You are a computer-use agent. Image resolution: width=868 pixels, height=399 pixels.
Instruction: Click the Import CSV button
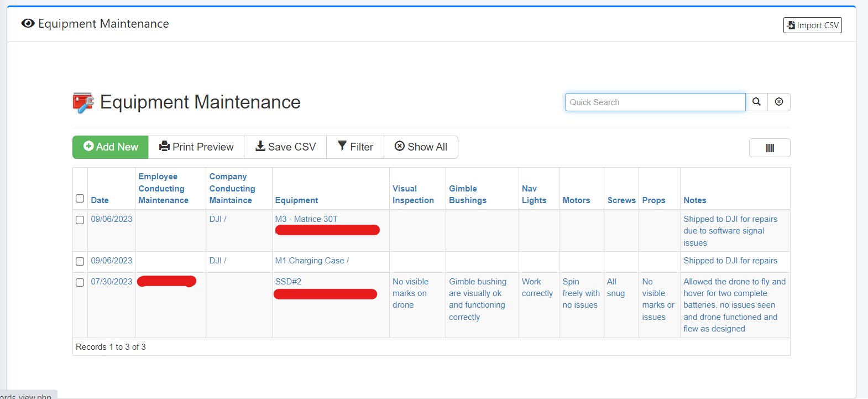(x=812, y=25)
